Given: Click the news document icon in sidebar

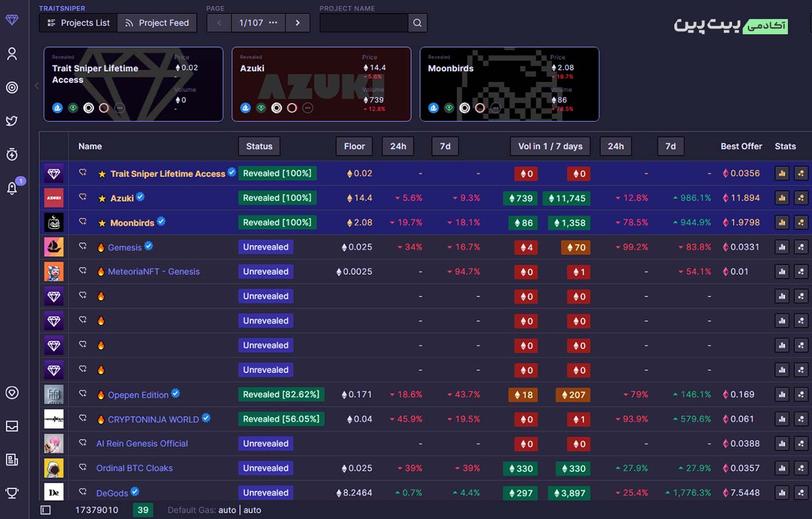Looking at the screenshot, I should click(x=12, y=459).
